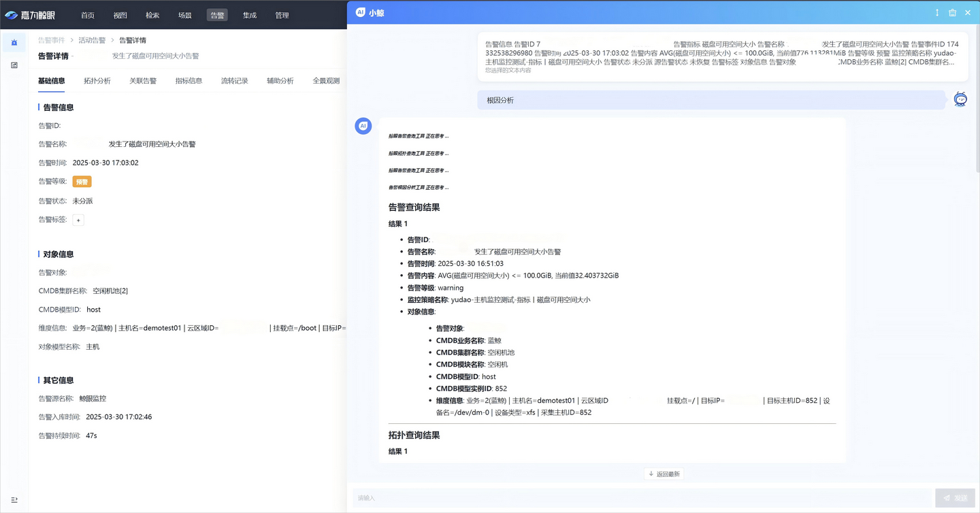This screenshot has height=513, width=980.
Task: Click the 告警信息 section heading
Action: pyautogui.click(x=58, y=107)
